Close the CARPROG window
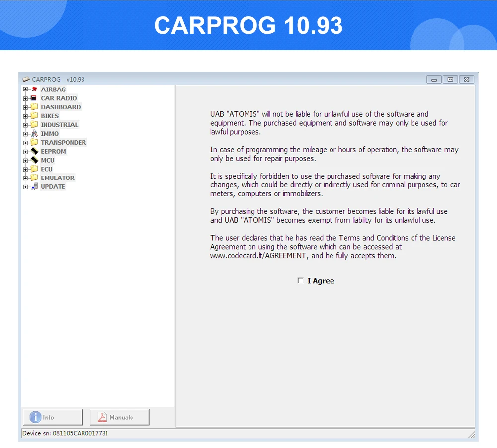Viewport: 497px width, 448px height. coord(467,79)
